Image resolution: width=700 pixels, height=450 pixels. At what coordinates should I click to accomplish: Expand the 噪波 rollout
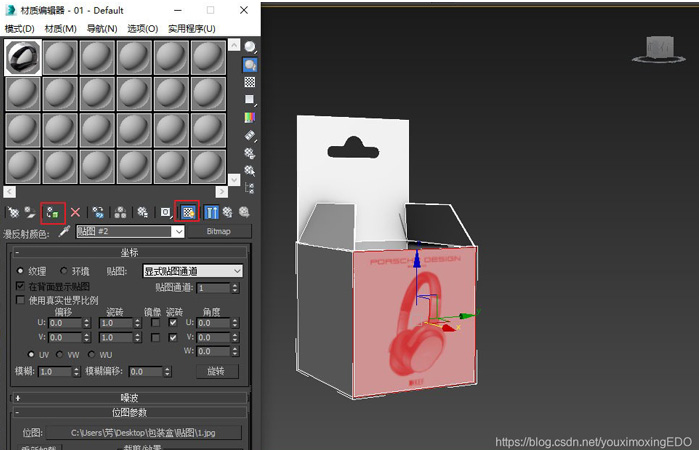[x=129, y=397]
